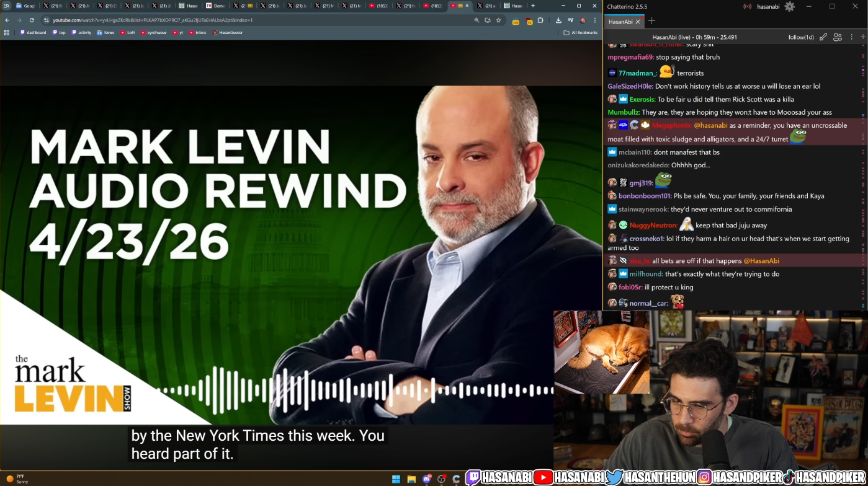The image size is (868, 486).
Task: Click username NuggyNeutron in chat
Action: (653, 225)
